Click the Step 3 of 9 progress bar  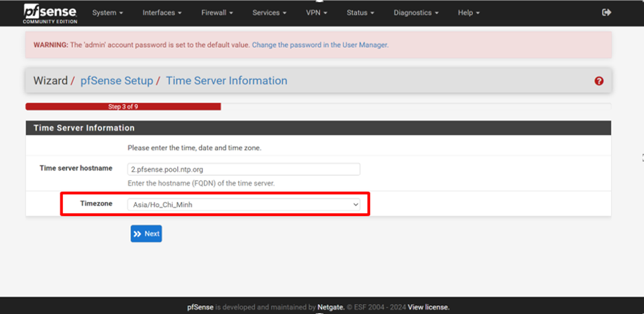point(123,106)
